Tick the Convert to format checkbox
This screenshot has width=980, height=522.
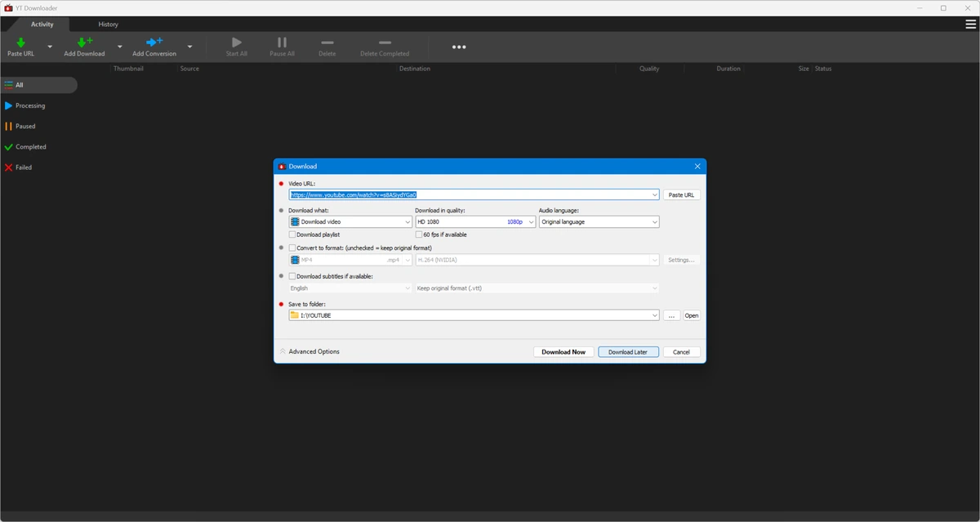click(292, 248)
